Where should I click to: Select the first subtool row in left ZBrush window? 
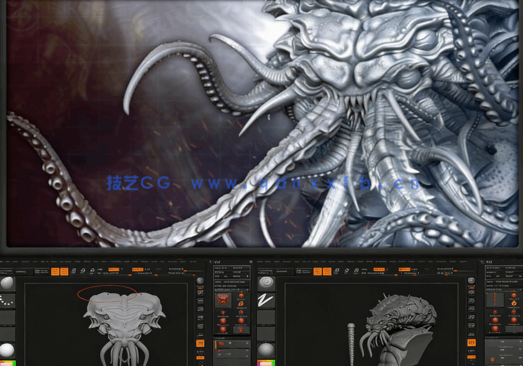tap(232, 344)
